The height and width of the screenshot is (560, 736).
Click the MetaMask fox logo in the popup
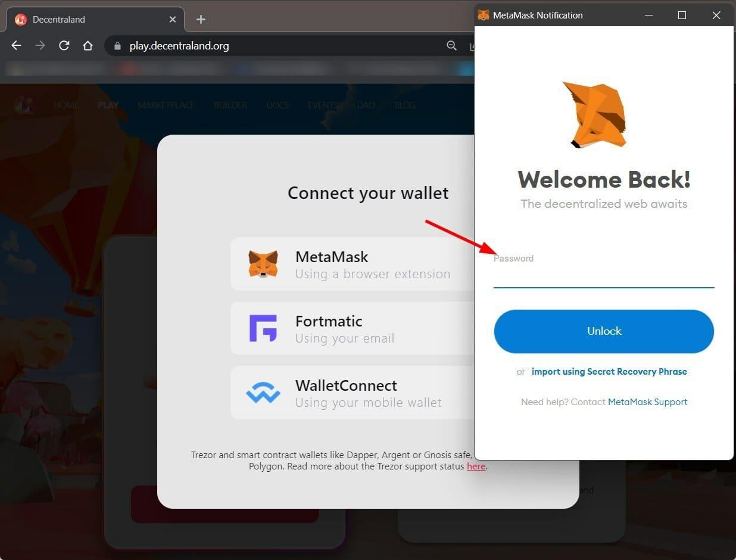[x=594, y=114]
